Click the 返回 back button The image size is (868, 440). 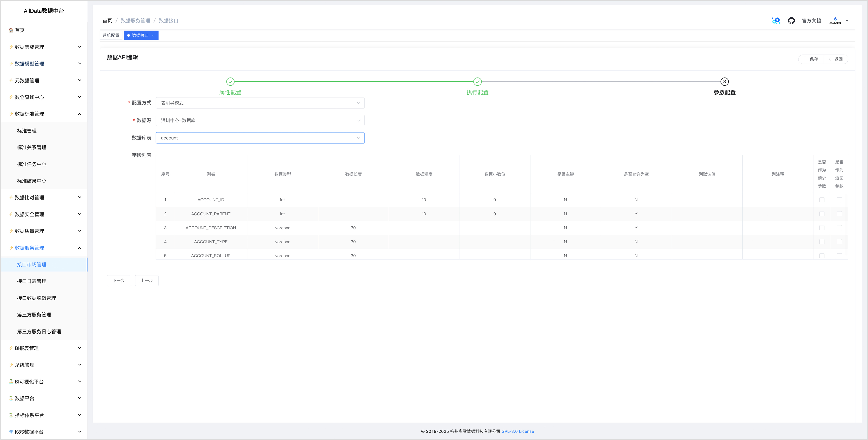coord(836,59)
